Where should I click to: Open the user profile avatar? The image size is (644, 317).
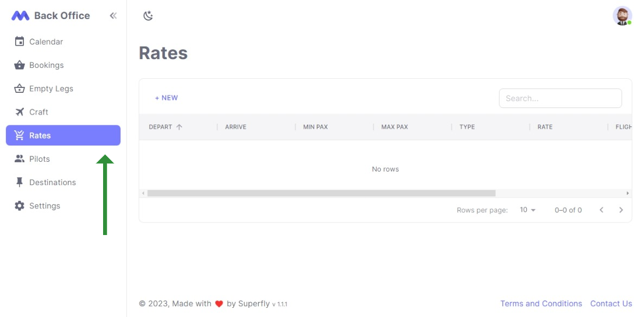click(622, 16)
